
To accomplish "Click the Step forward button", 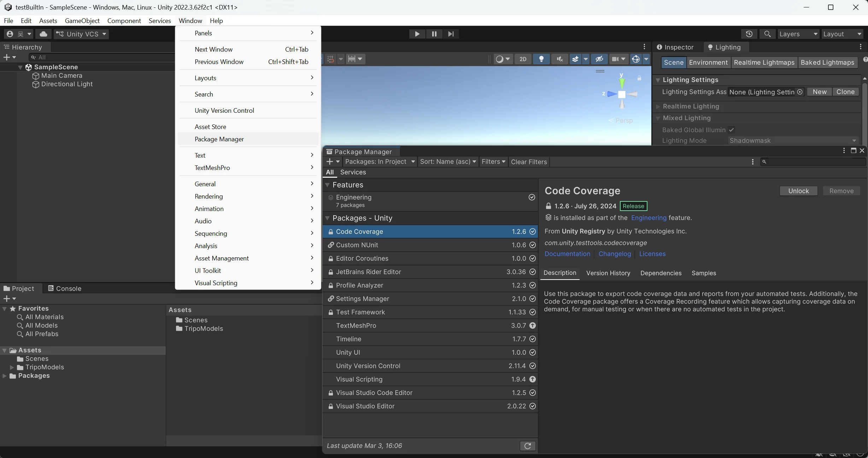I will click(451, 34).
